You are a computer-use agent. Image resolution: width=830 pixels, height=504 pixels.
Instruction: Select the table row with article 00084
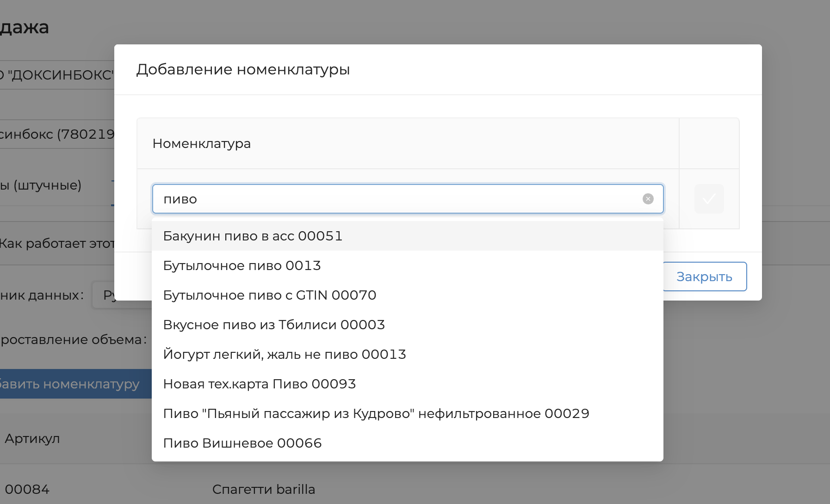point(27,489)
